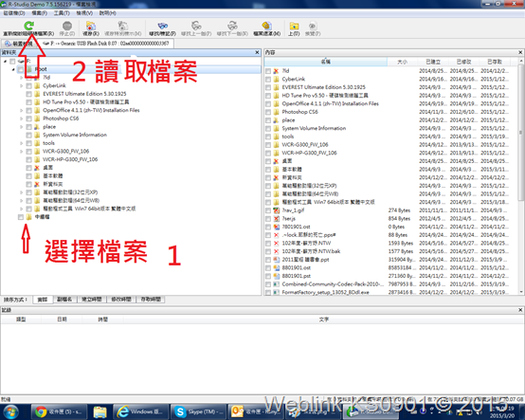
Task: Switch to Skype taskbar window
Action: [x=198, y=412]
